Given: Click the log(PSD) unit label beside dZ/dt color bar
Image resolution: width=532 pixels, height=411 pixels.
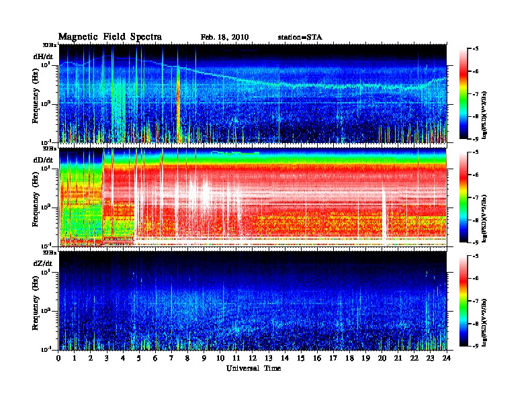Looking at the screenshot, I should pyautogui.click(x=485, y=322).
